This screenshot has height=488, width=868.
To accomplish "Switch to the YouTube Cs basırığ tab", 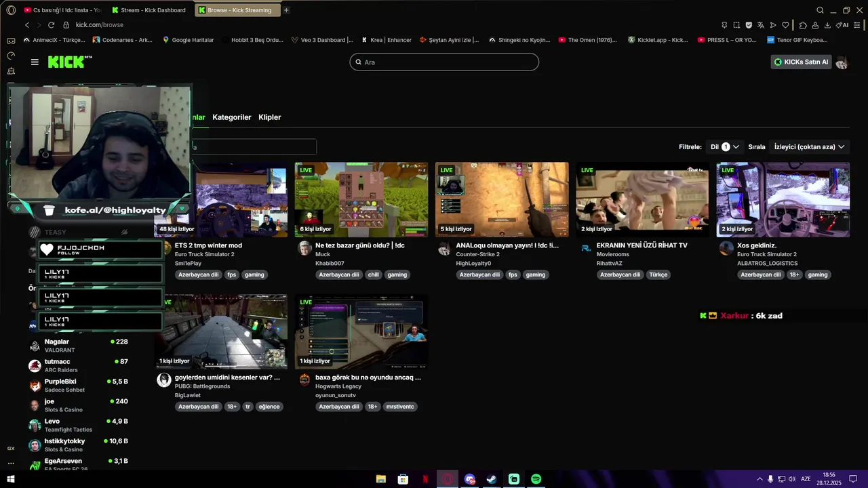I will point(62,10).
